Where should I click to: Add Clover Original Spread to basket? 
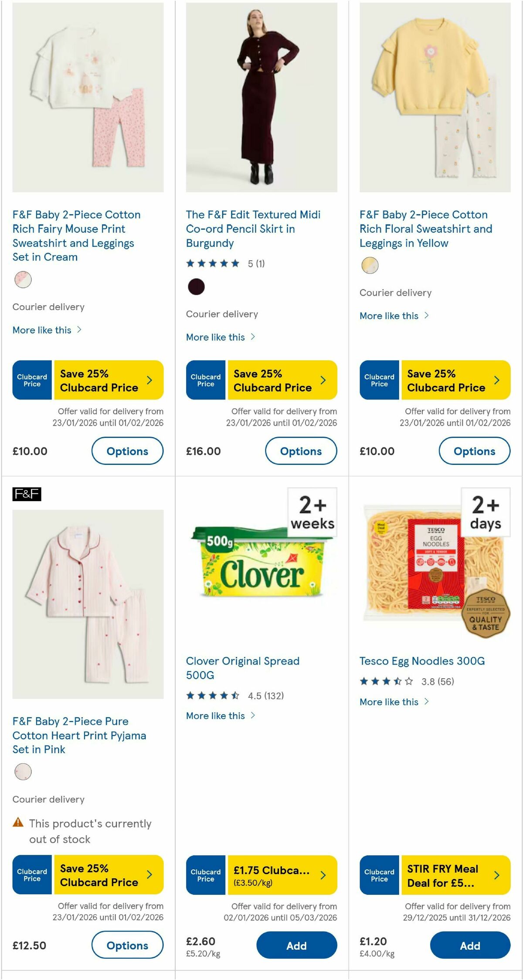tap(296, 946)
